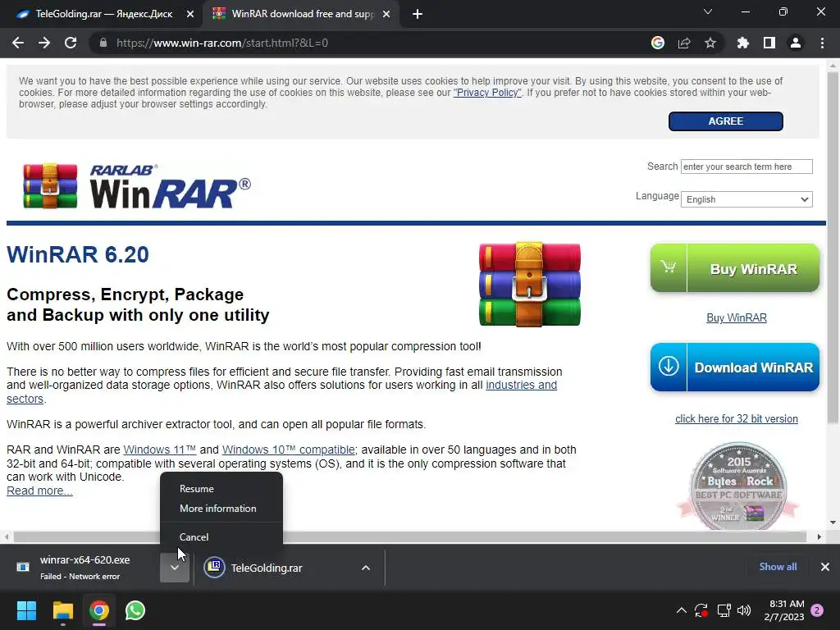Collapse the winrar-x64-620.exe download options arrow
This screenshot has width=840, height=630.
[x=175, y=568]
